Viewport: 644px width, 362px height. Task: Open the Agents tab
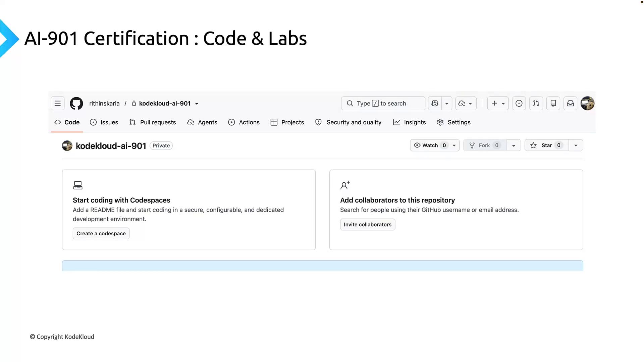(x=202, y=122)
